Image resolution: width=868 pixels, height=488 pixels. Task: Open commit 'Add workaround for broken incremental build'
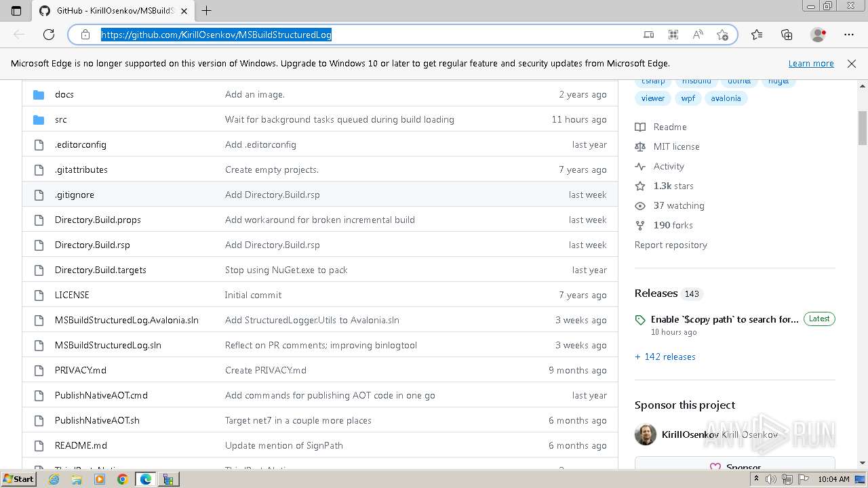[x=320, y=220]
